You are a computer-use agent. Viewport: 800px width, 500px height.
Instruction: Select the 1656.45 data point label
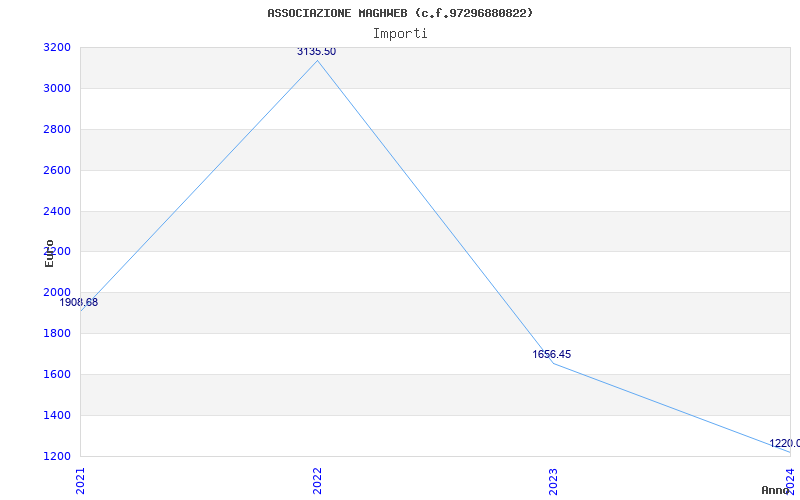tap(552, 355)
